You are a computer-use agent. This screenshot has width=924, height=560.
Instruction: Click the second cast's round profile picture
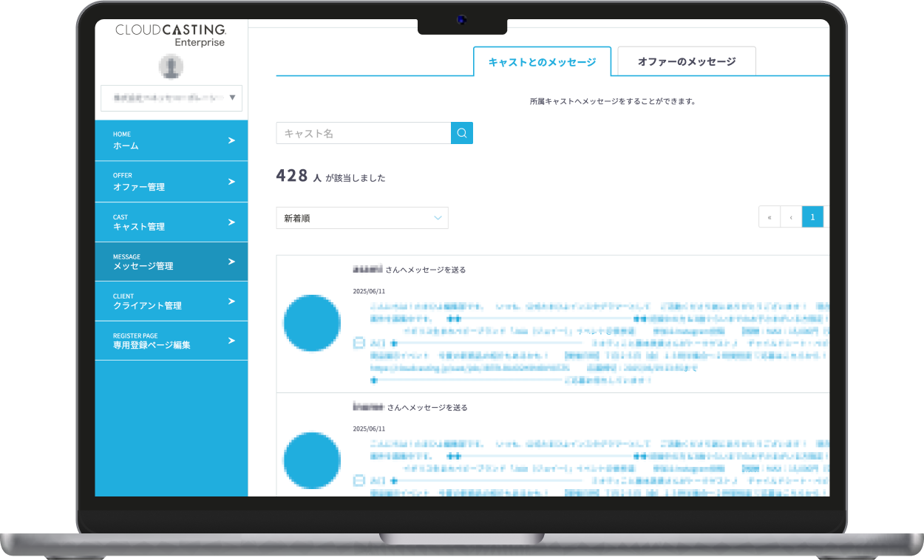[x=312, y=460]
